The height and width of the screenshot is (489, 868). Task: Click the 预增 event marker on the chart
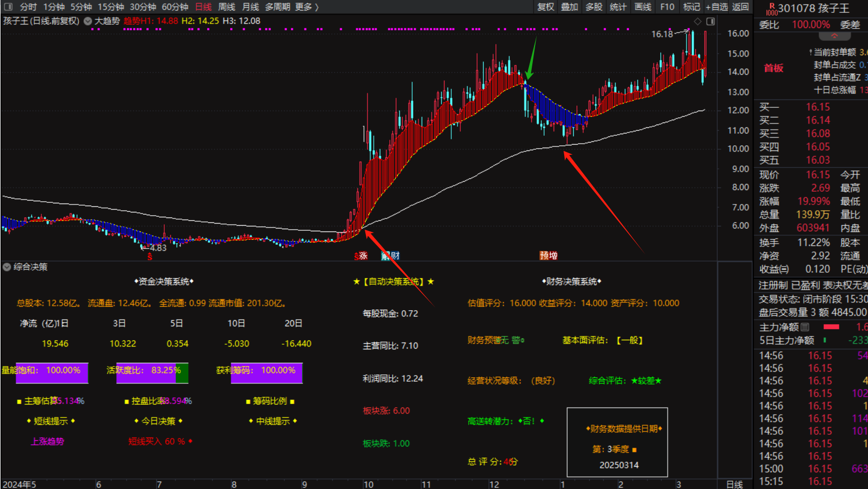click(548, 255)
